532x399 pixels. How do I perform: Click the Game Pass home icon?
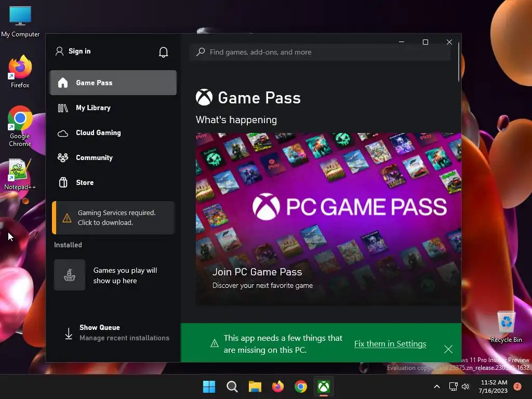[63, 83]
